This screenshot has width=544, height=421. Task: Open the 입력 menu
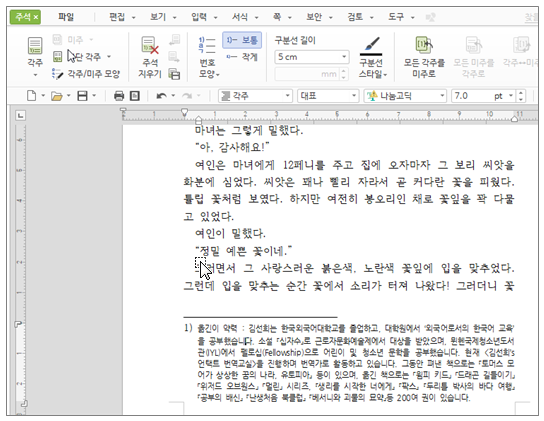point(199,17)
